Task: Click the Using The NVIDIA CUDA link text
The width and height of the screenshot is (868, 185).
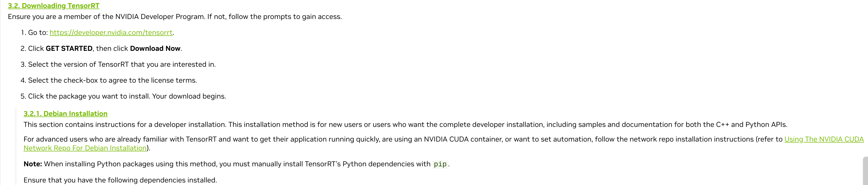Action: tap(824, 139)
